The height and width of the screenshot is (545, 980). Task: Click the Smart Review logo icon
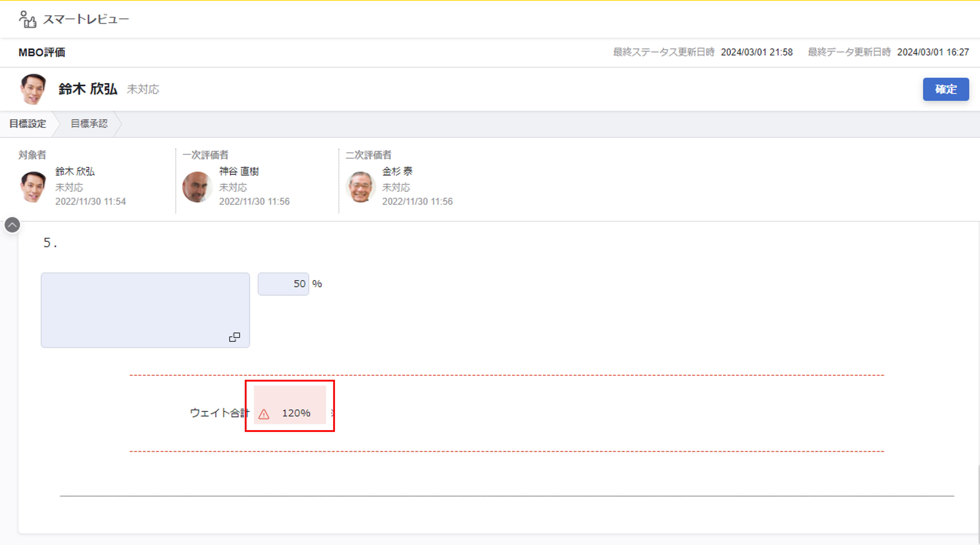click(x=27, y=19)
